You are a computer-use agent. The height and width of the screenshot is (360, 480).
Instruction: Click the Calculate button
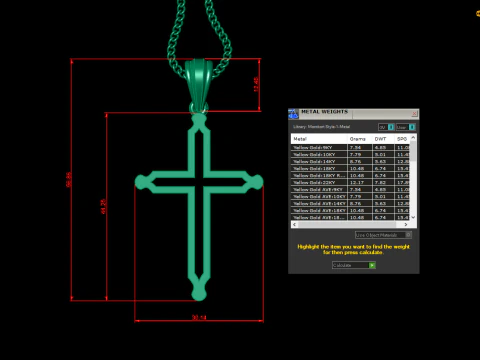point(354,265)
